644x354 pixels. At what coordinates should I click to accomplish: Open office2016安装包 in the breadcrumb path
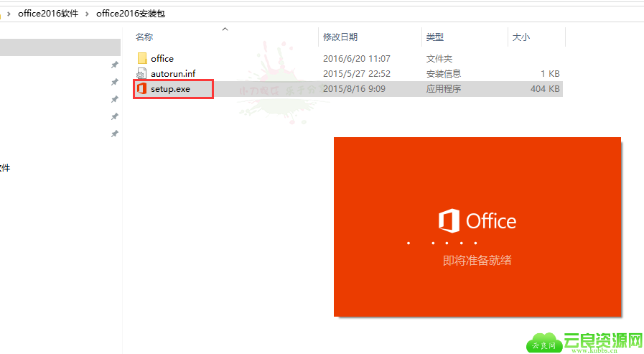(131, 14)
